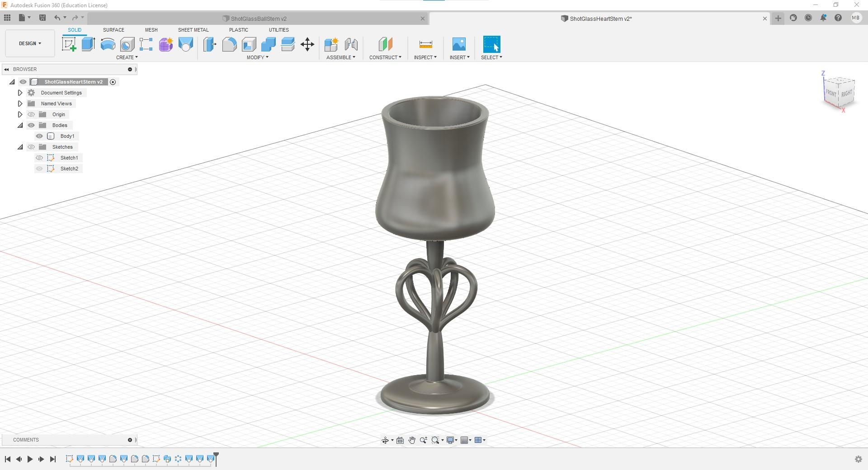This screenshot has height=470, width=868.
Task: Click the timeline history end marker
Action: click(217, 459)
